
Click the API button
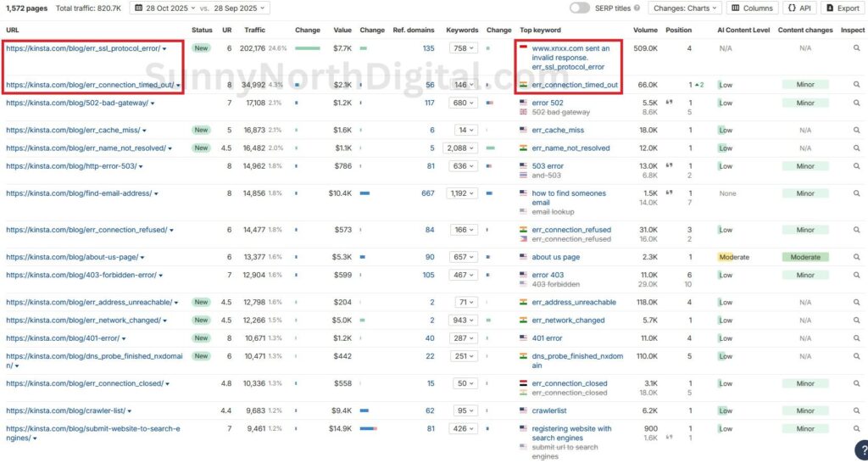(x=799, y=8)
